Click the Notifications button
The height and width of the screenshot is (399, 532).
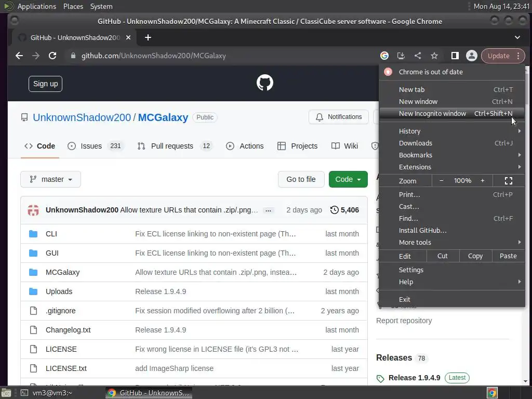tap(339, 117)
